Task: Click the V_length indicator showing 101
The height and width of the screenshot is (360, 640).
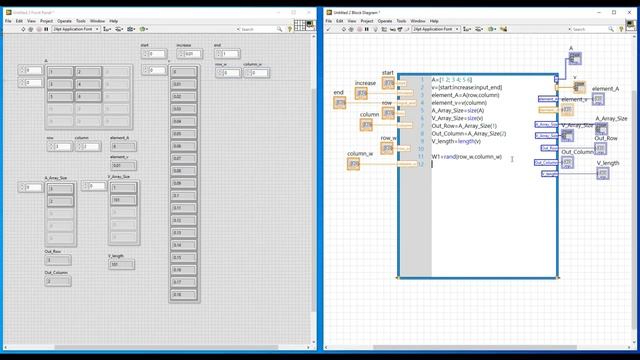Action: coord(122,264)
